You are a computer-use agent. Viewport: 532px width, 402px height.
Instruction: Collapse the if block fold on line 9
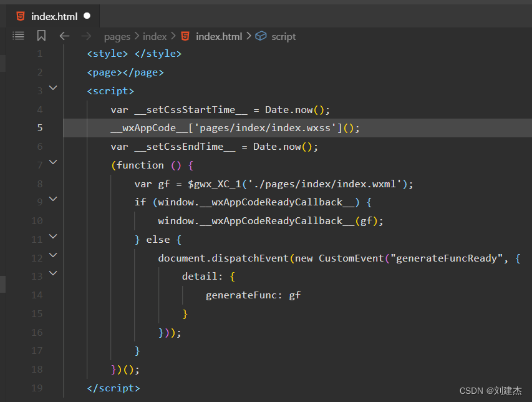pos(53,199)
